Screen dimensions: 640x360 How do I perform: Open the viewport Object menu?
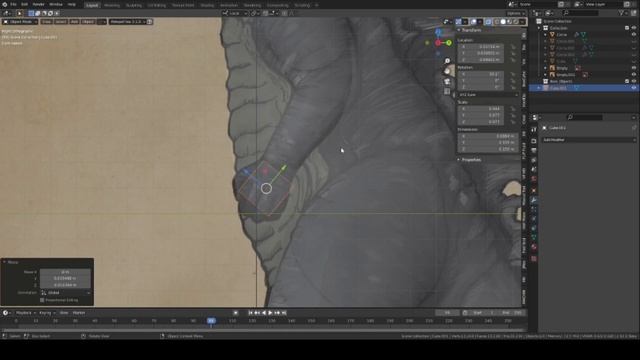[88, 22]
